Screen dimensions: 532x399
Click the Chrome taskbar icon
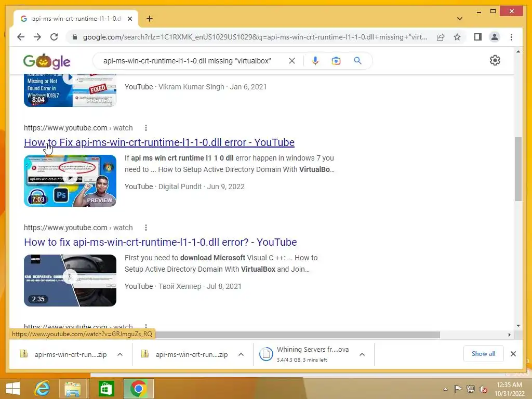point(138,389)
